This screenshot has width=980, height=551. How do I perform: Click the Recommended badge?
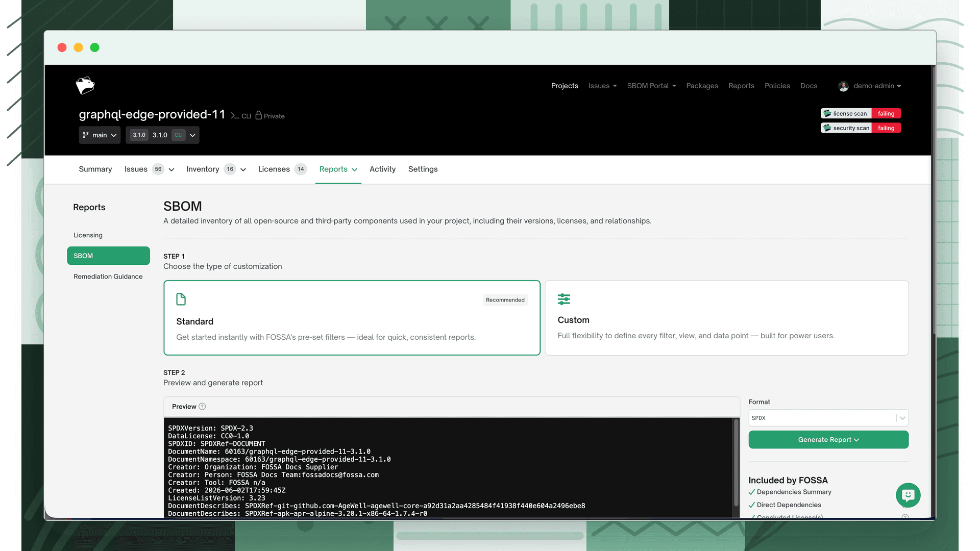(505, 300)
